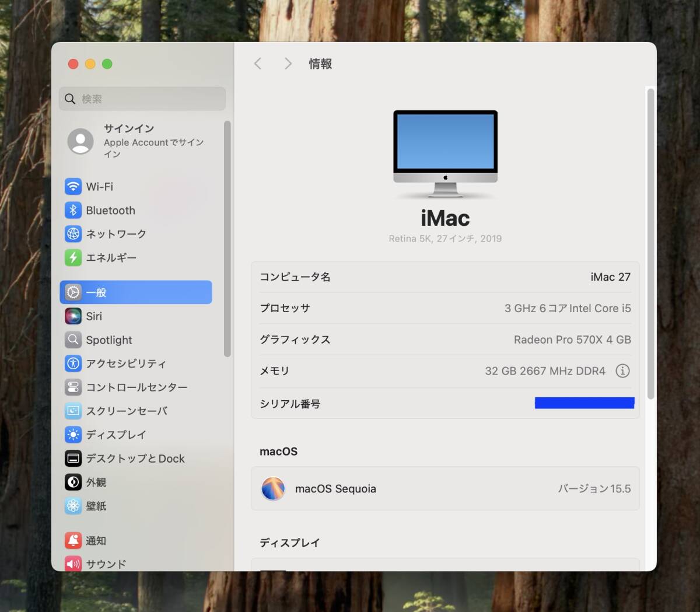This screenshot has width=700, height=612.
Task: Open 外観 sidebar label
Action: (x=96, y=482)
